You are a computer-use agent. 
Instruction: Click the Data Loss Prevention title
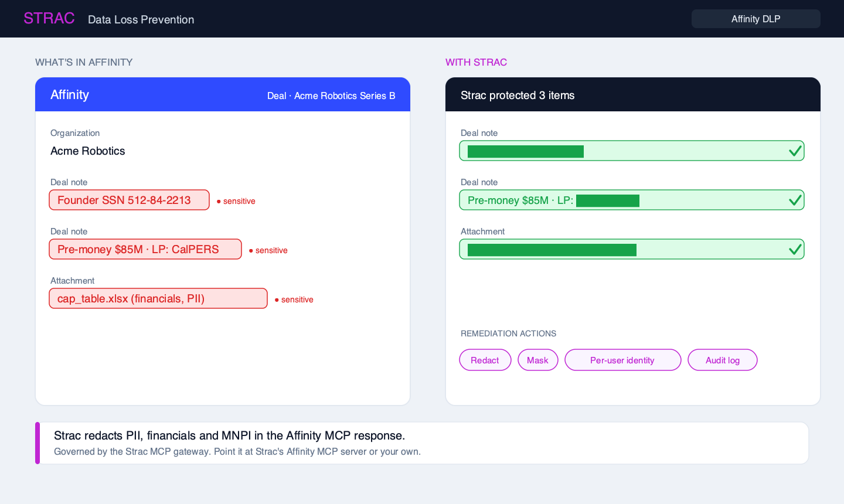pyautogui.click(x=141, y=19)
